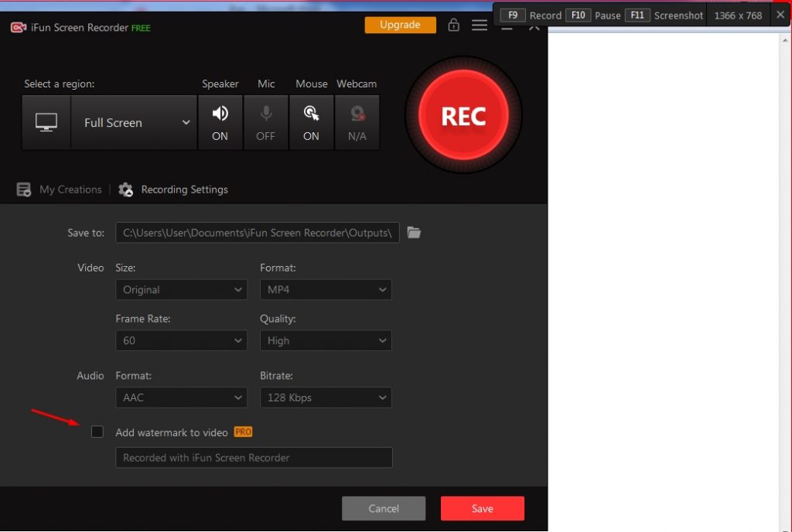Switch to the My Creations tab
The height and width of the screenshot is (532, 792).
pyautogui.click(x=70, y=189)
